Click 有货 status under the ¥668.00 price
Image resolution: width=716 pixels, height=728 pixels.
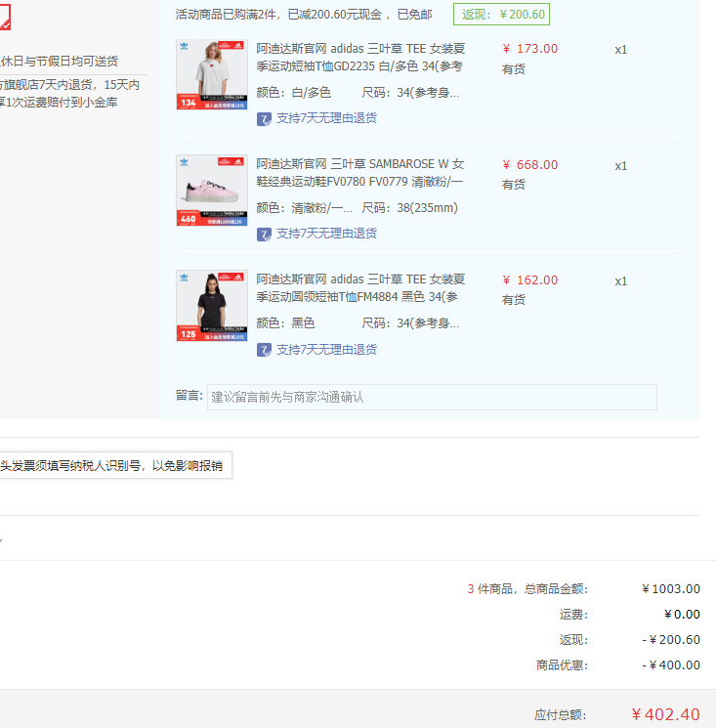[513, 185]
